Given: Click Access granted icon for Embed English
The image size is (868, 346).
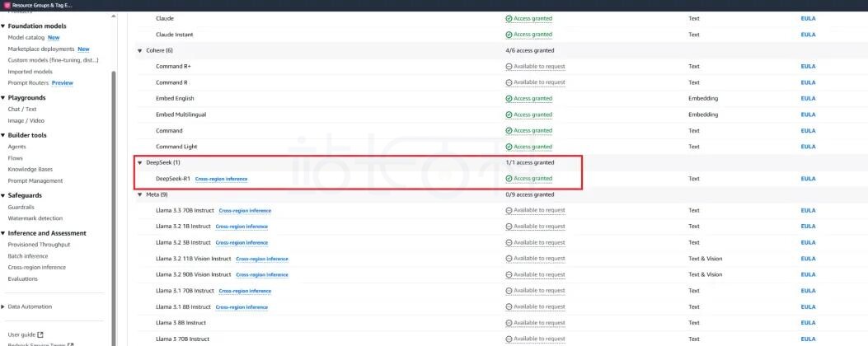Looking at the screenshot, I should pos(509,99).
